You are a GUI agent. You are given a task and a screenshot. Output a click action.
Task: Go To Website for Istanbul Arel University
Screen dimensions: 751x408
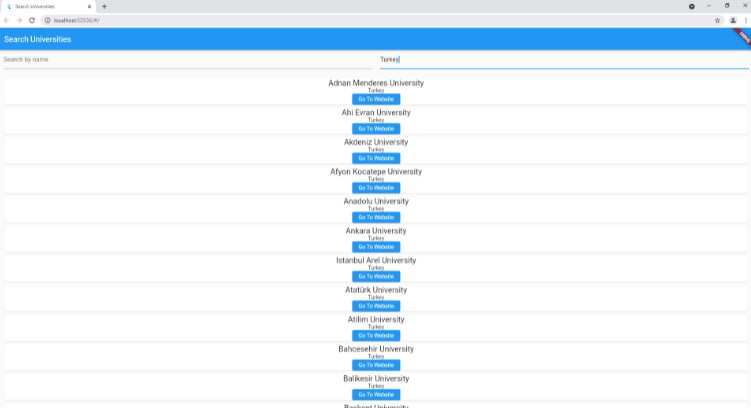(x=376, y=276)
